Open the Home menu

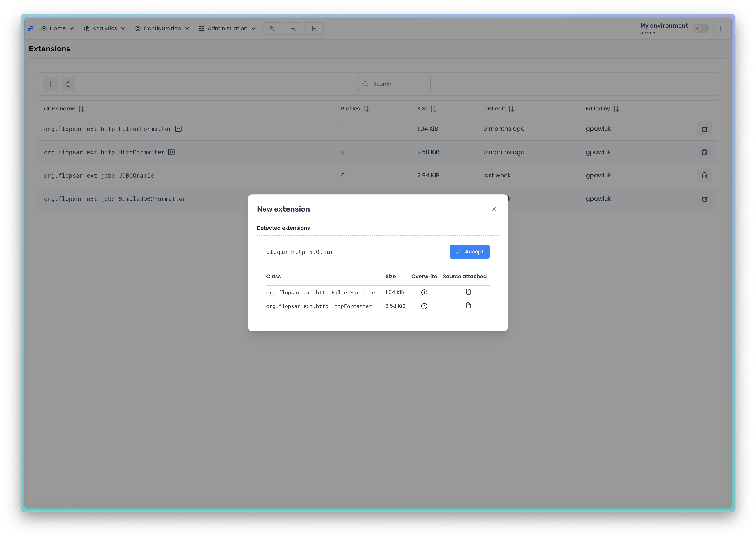(x=57, y=28)
